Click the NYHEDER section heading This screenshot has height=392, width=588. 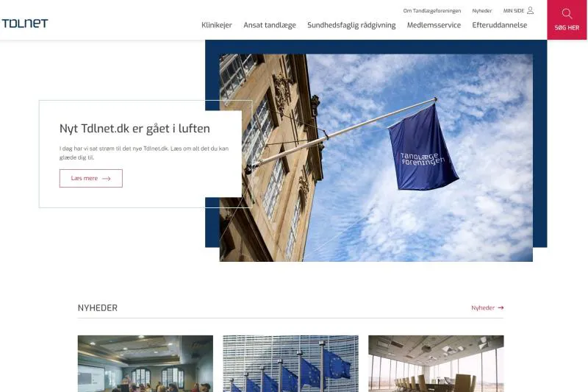tap(98, 308)
